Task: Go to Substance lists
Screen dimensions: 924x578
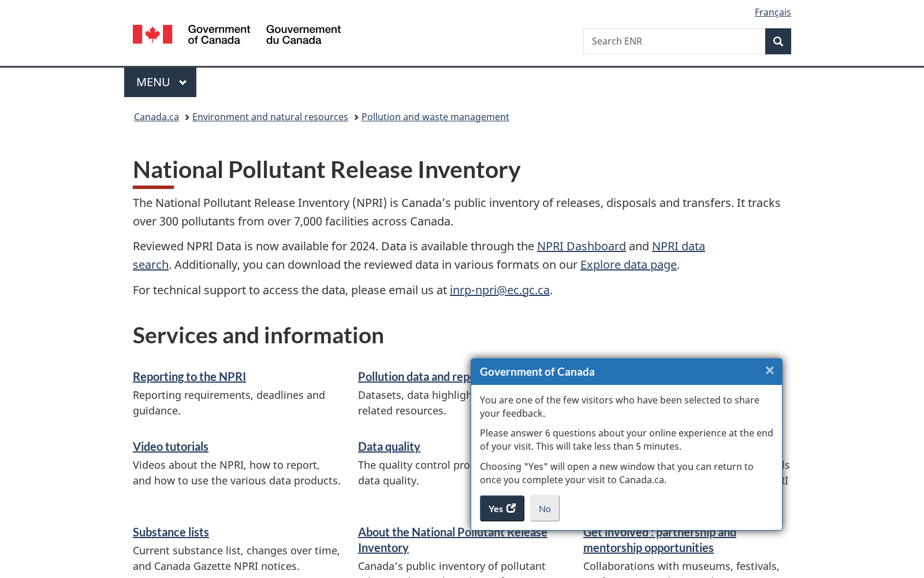Action: [x=171, y=532]
